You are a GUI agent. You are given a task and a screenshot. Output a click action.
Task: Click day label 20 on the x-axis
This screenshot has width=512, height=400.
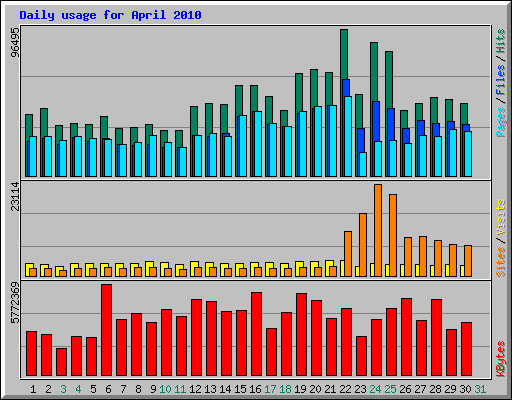(x=315, y=389)
